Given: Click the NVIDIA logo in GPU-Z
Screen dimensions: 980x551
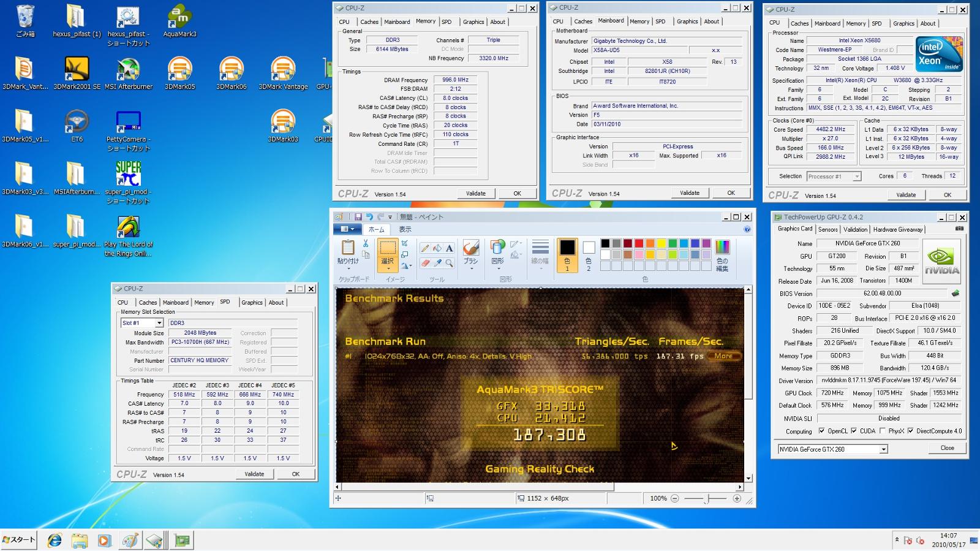Looking at the screenshot, I should click(x=942, y=261).
